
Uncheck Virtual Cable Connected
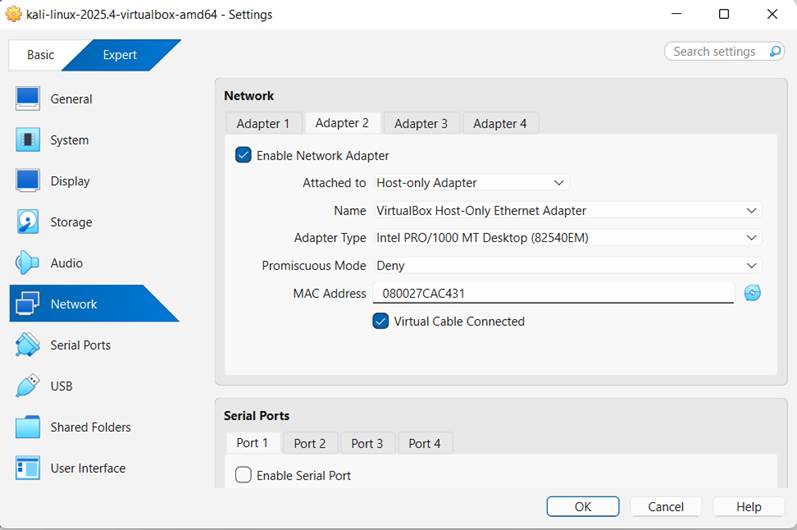(380, 321)
